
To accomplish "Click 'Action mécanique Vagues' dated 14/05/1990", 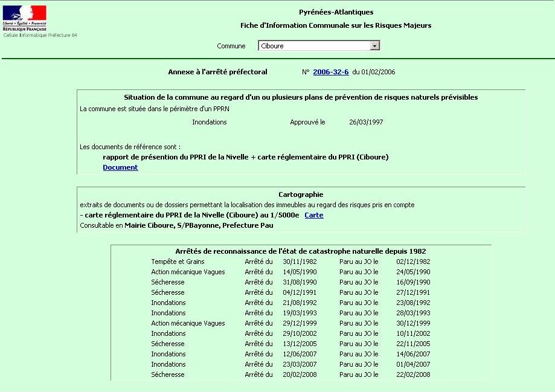I will coord(188,272).
